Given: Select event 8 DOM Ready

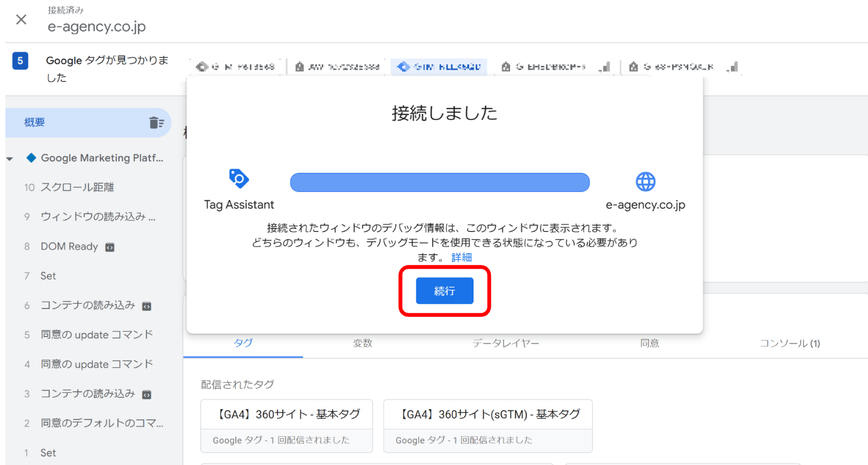Looking at the screenshot, I should pyautogui.click(x=69, y=247).
